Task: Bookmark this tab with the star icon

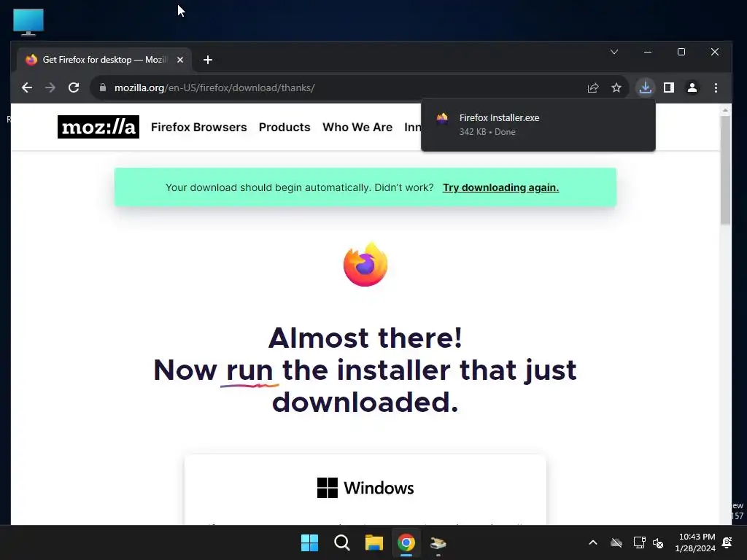Action: tap(616, 87)
